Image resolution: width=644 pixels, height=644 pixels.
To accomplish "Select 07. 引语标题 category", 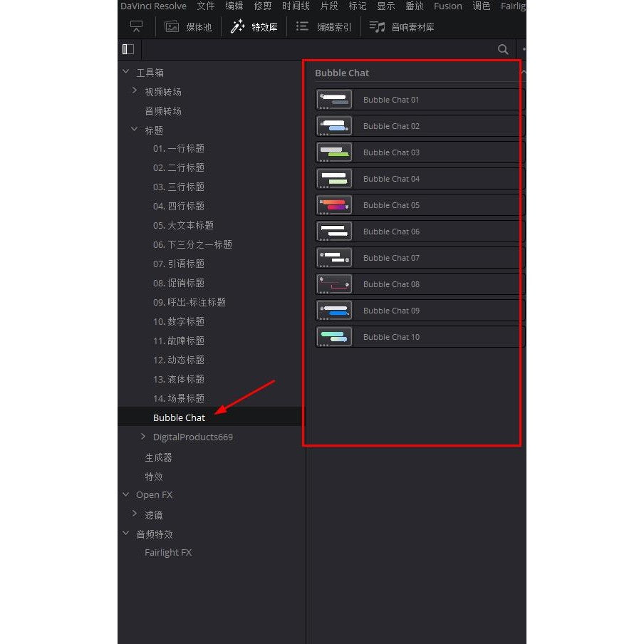I will (x=179, y=264).
